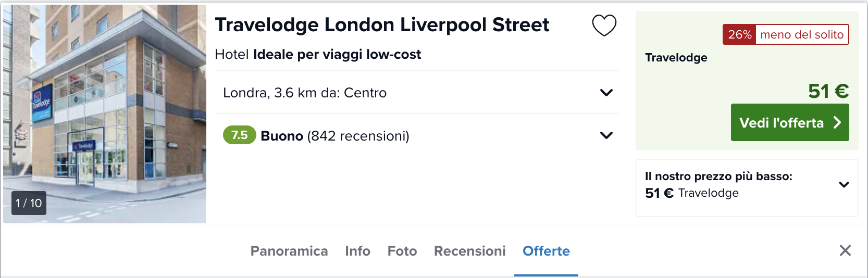Switch to the Panoramica tab

289,251
